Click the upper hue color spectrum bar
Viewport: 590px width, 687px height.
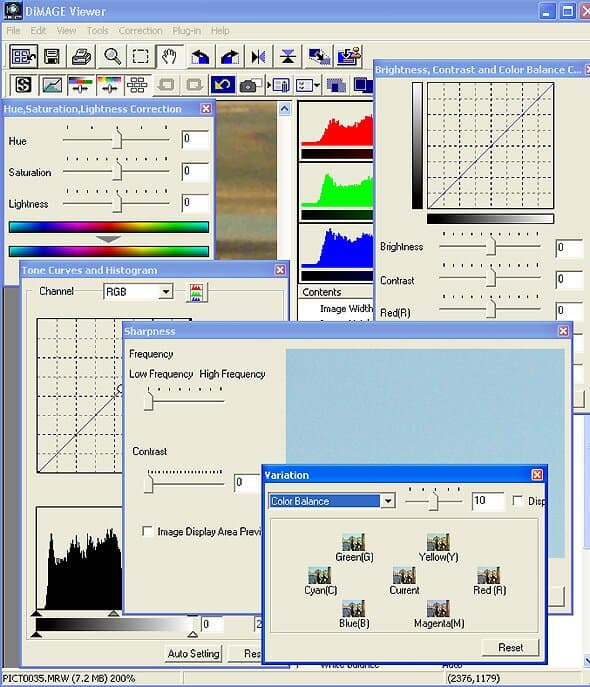coord(109,227)
